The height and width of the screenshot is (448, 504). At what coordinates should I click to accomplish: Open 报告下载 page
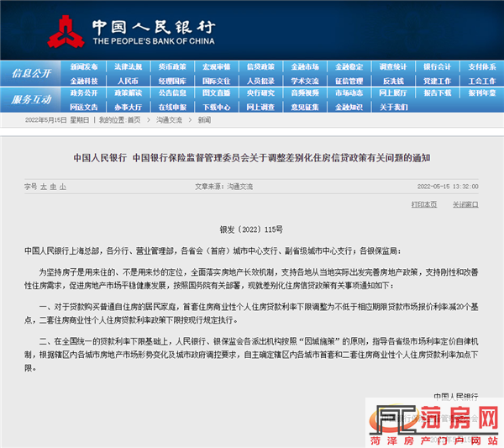click(437, 93)
